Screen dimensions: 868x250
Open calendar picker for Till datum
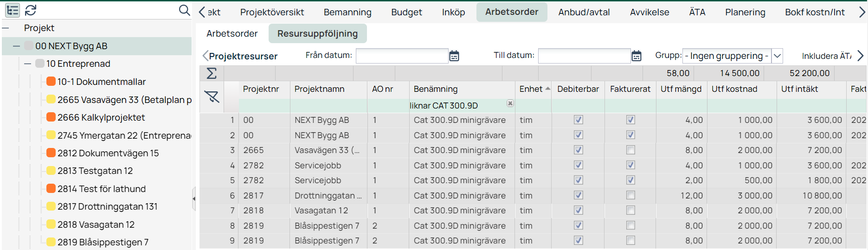coord(637,56)
